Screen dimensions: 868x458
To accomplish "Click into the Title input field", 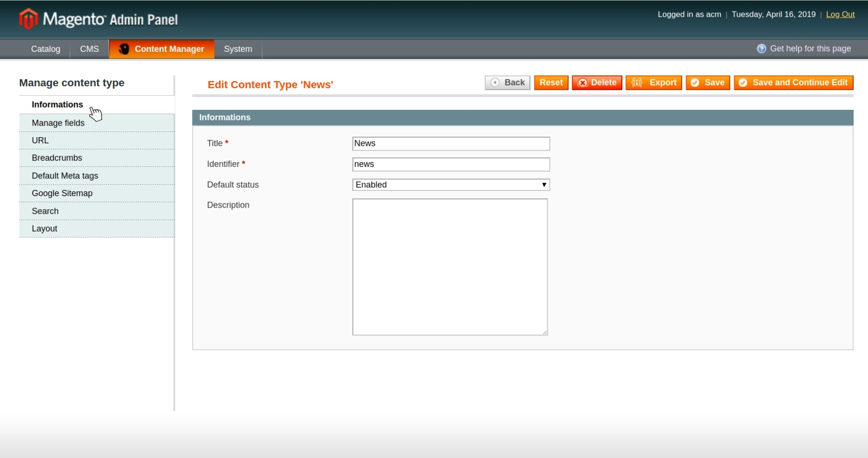I will coord(451,143).
